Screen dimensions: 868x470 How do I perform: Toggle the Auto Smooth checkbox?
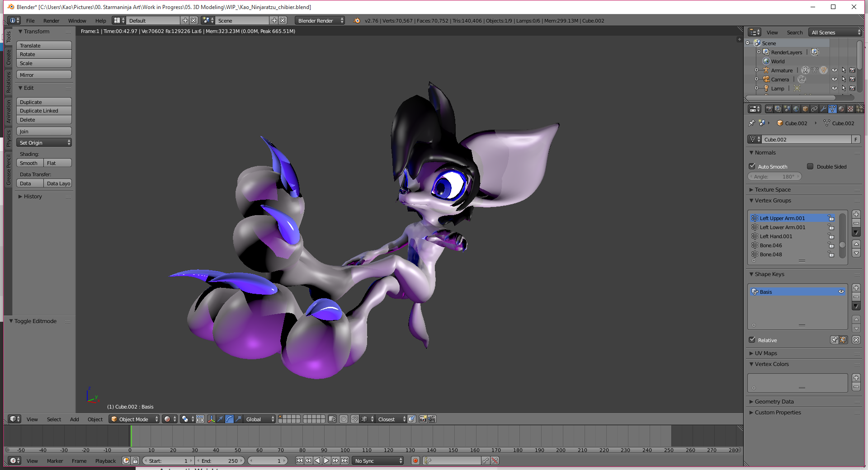[752, 166]
